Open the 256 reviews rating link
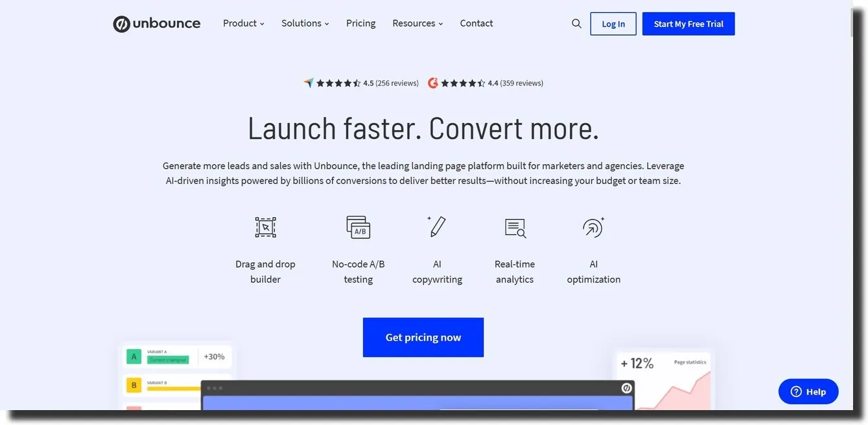This screenshot has height=425, width=868. pyautogui.click(x=392, y=82)
